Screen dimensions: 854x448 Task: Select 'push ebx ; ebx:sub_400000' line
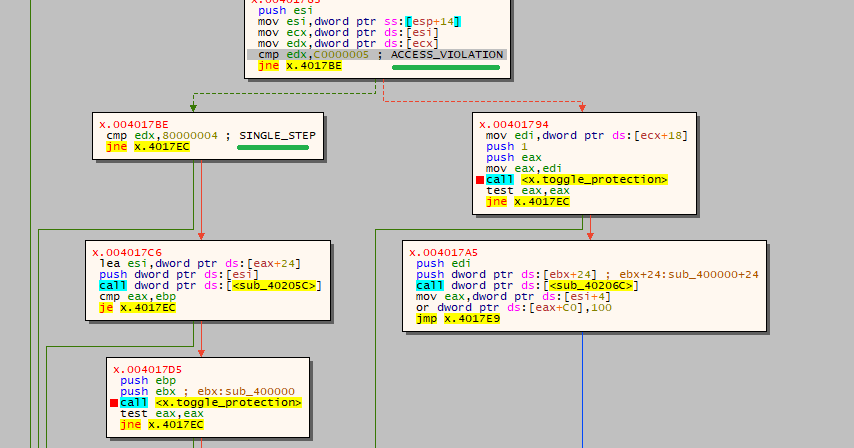208,391
